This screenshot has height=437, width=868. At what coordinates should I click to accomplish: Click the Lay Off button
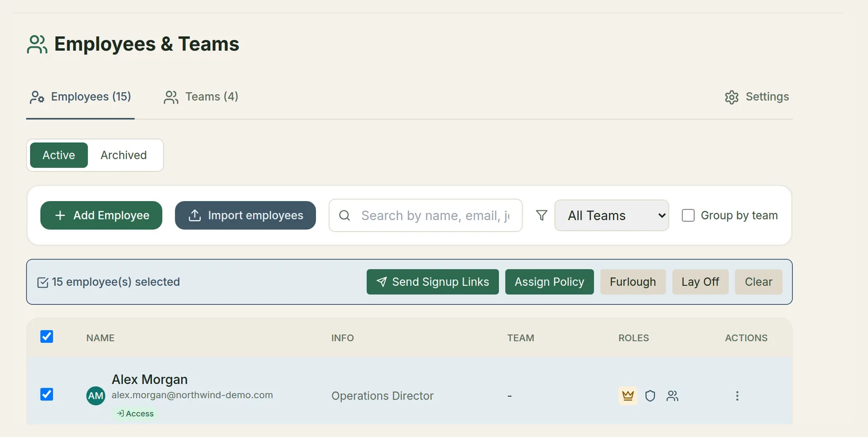(700, 282)
